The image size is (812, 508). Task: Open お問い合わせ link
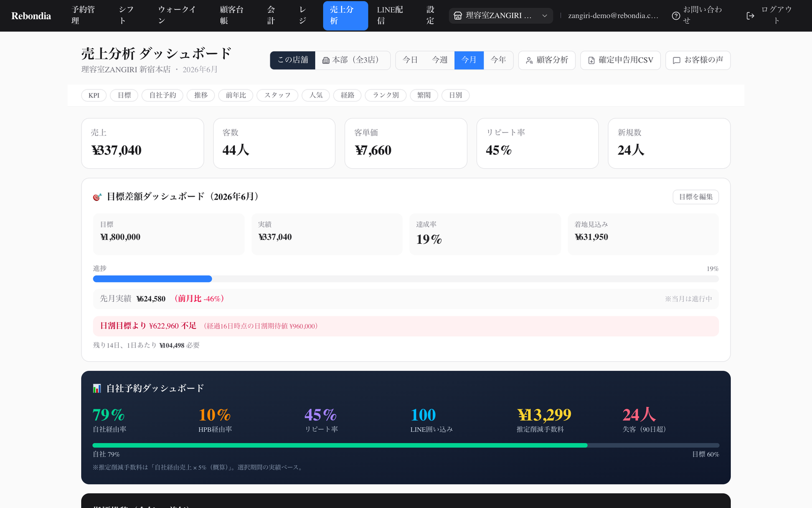click(x=697, y=15)
